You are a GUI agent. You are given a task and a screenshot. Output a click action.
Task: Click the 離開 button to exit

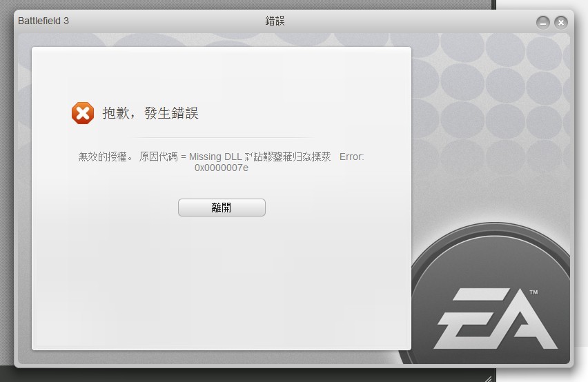tap(222, 208)
